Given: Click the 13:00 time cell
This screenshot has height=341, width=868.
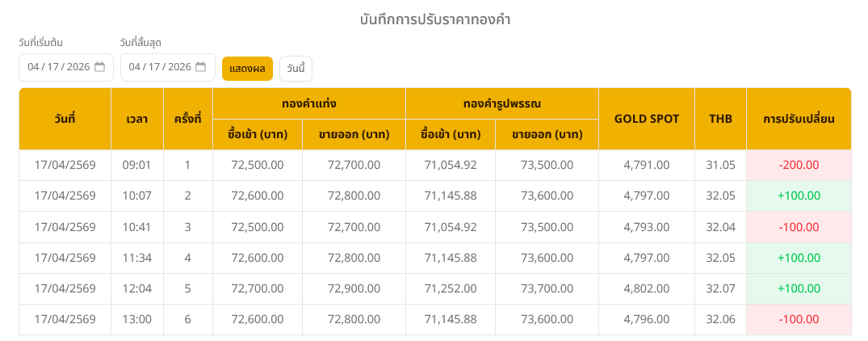Looking at the screenshot, I should [137, 319].
